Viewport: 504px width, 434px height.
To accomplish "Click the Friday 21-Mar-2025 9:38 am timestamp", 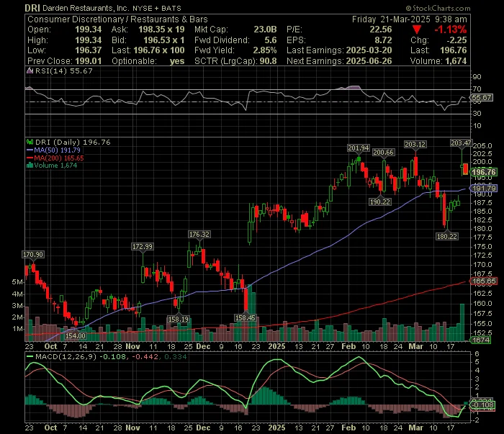I will point(410,19).
